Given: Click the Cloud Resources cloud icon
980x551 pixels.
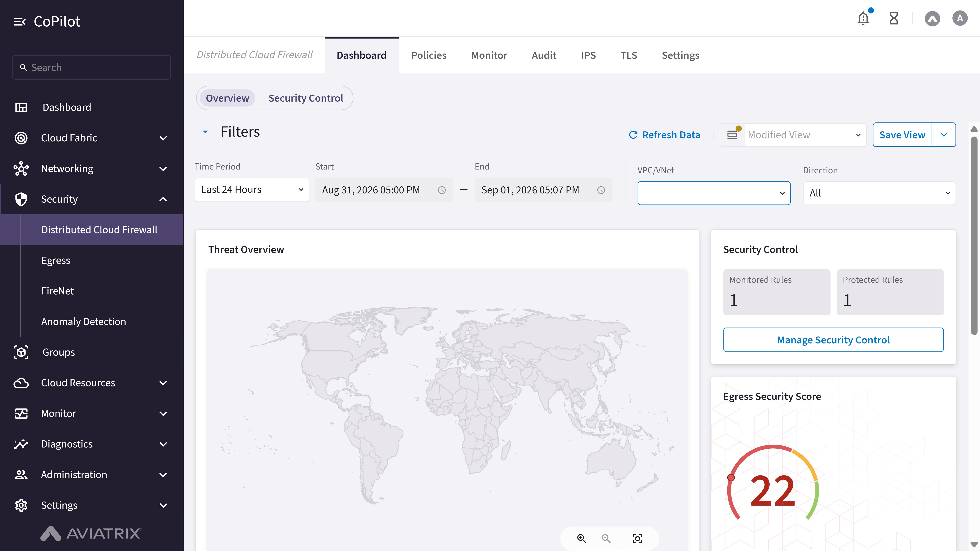Looking at the screenshot, I should coord(21,383).
